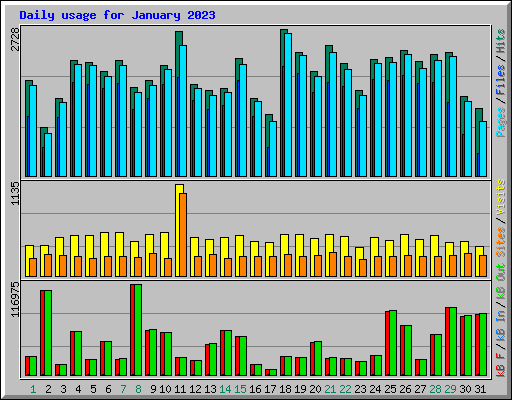Click the yellow visits bar for day 23
This screenshot has height=400, width=512.
pos(358,262)
